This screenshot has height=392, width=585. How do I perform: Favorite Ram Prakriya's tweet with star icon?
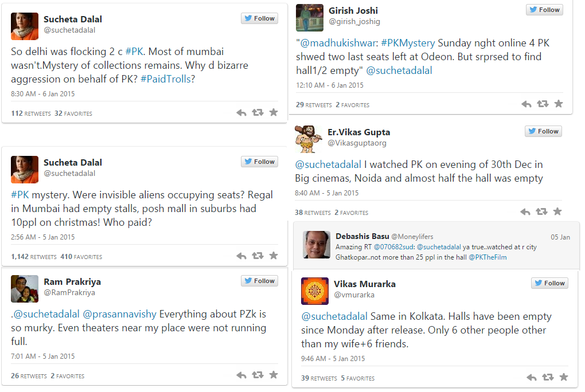(x=274, y=375)
